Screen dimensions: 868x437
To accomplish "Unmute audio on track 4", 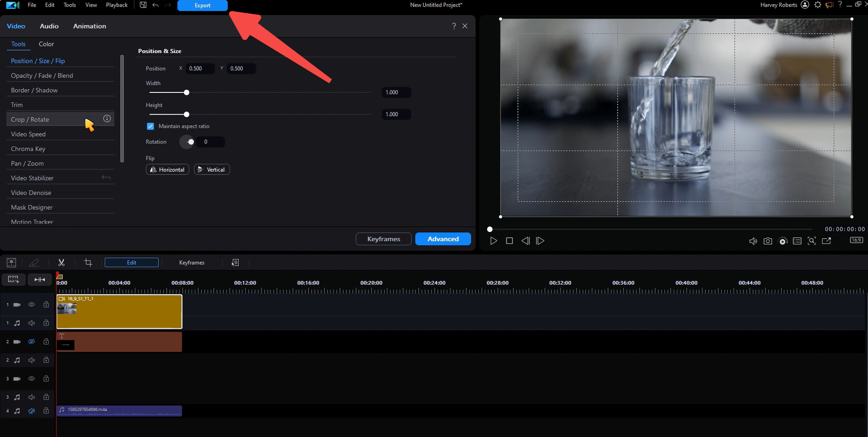I will pyautogui.click(x=31, y=411).
